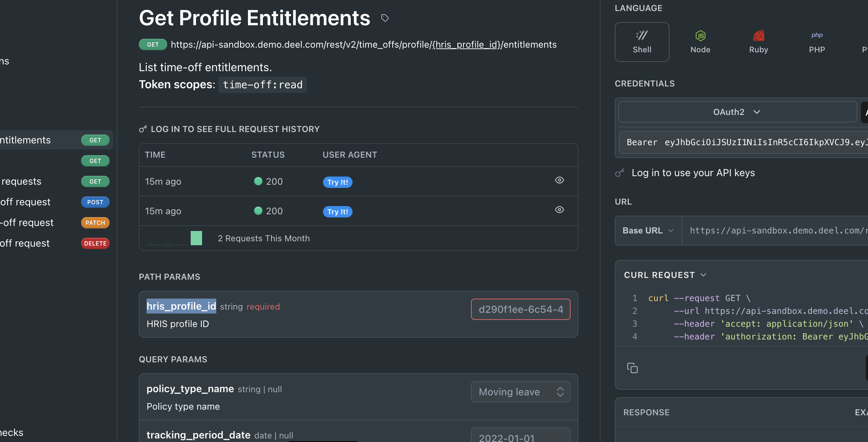Click Log in to use your API keys
Screen dimensions: 868x442
point(693,173)
